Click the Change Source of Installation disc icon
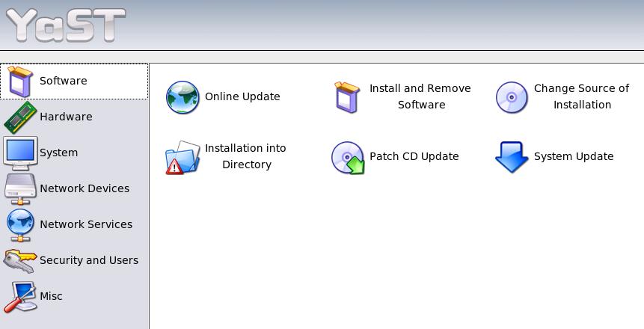 tap(512, 97)
